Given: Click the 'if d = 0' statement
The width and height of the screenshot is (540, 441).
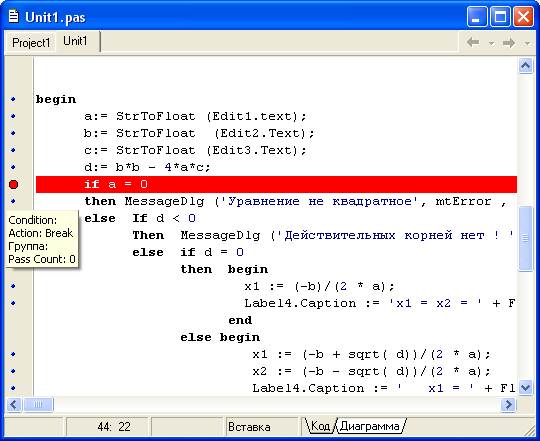Looking at the screenshot, I should 212,252.
